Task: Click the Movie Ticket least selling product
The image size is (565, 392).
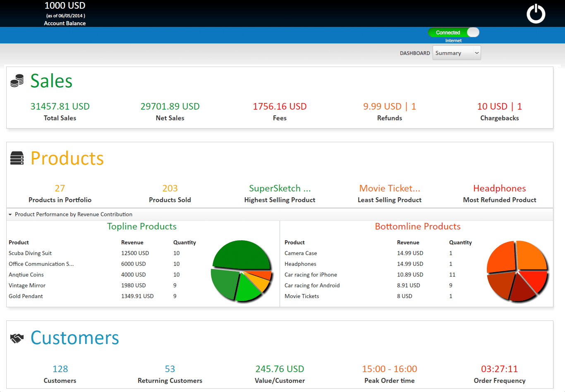Action: (390, 189)
